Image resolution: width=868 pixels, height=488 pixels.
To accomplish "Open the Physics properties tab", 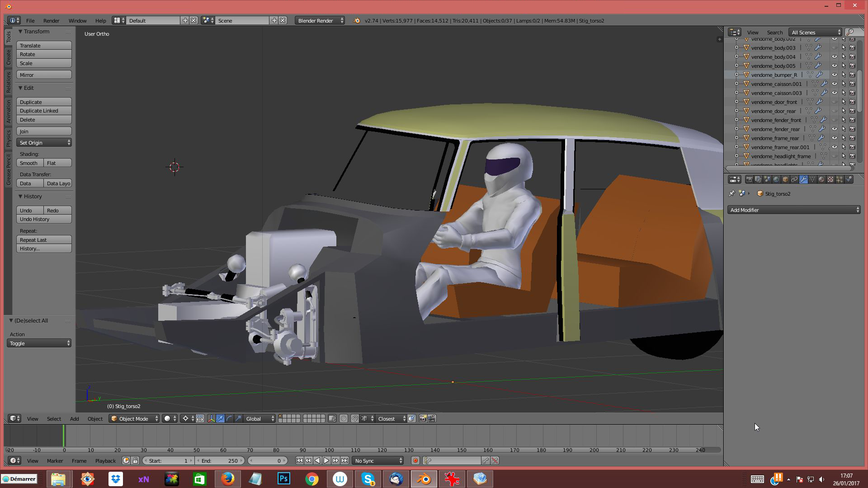I will point(849,179).
